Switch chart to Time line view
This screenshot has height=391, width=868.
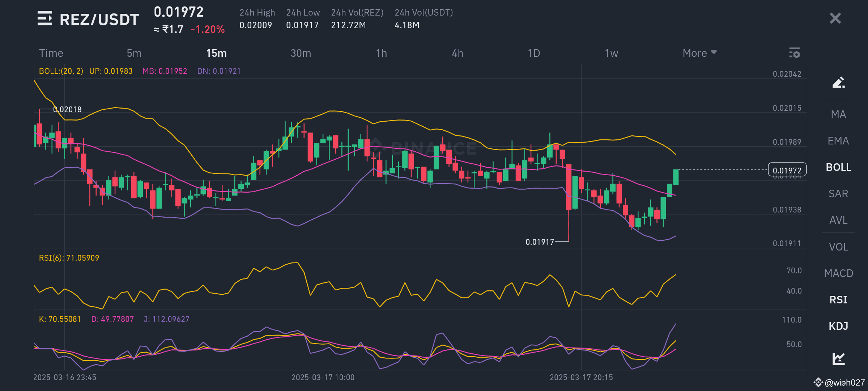coord(51,53)
